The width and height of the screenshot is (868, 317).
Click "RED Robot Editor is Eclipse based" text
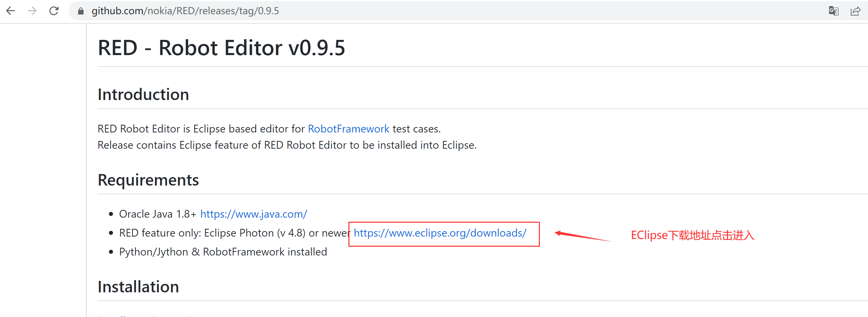[x=179, y=129]
